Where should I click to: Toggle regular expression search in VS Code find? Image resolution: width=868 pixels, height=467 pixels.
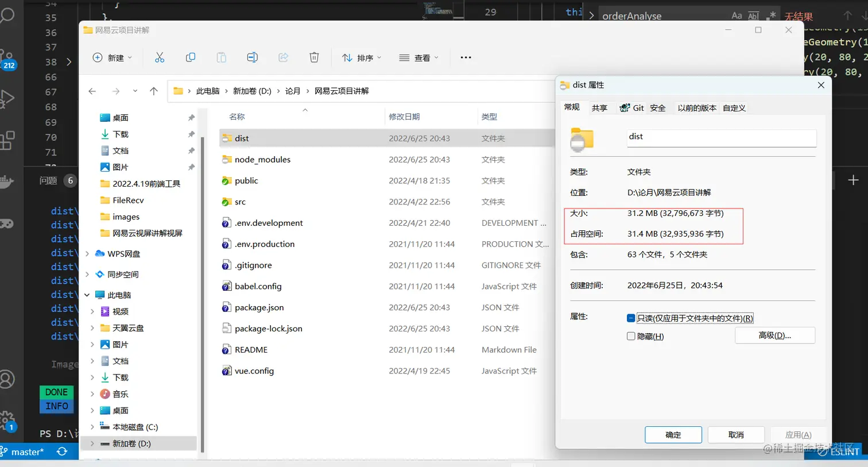772,16
